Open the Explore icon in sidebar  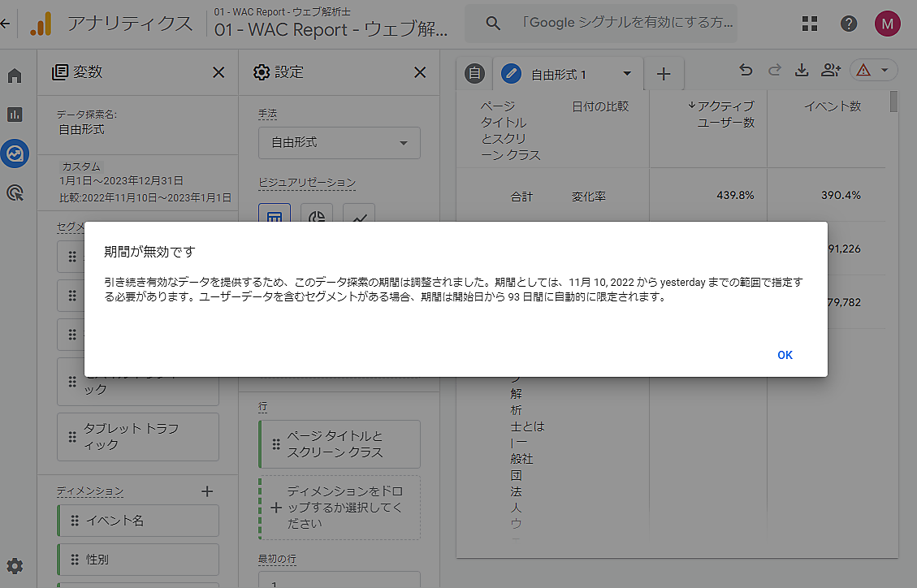pos(15,153)
